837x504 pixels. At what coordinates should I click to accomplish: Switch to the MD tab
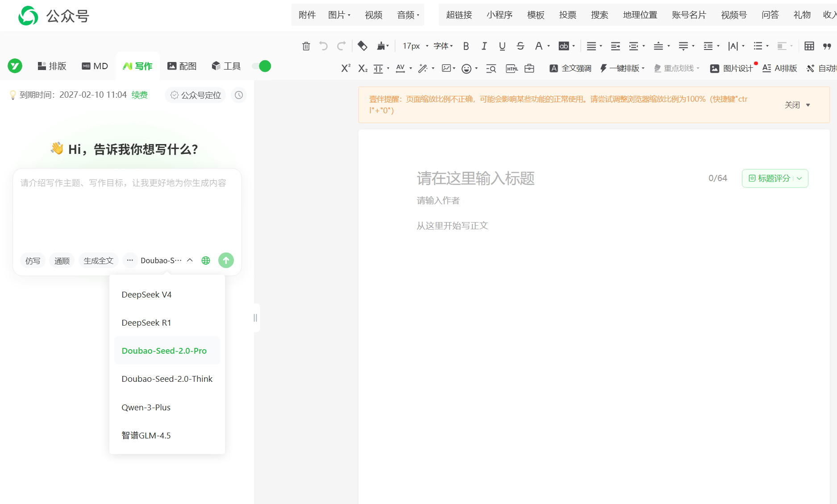tap(95, 66)
